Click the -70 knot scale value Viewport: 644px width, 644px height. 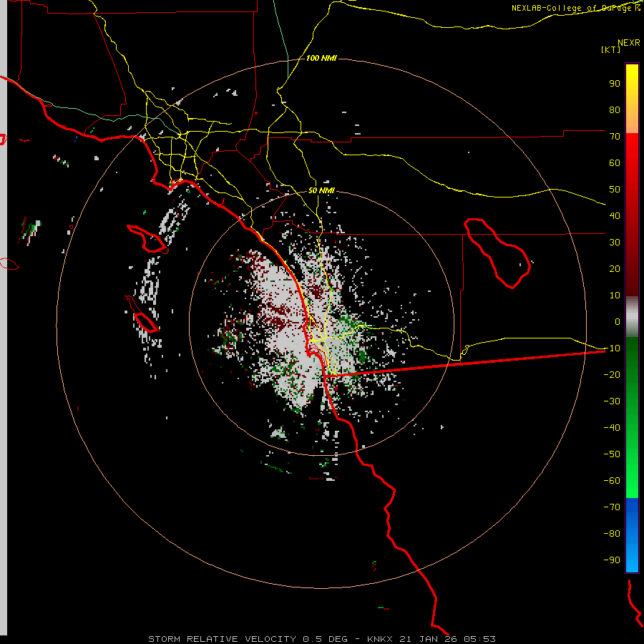pos(612,507)
